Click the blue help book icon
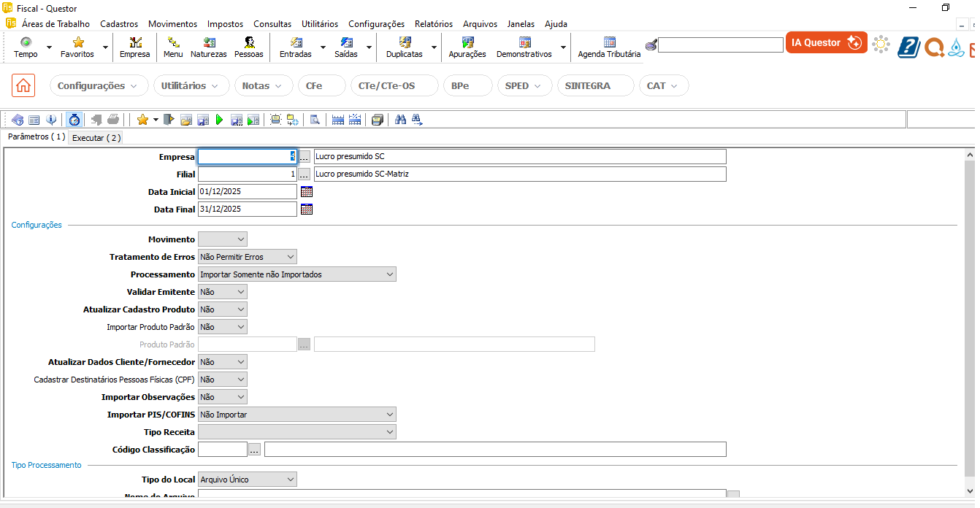The image size is (980, 508). coord(908,47)
